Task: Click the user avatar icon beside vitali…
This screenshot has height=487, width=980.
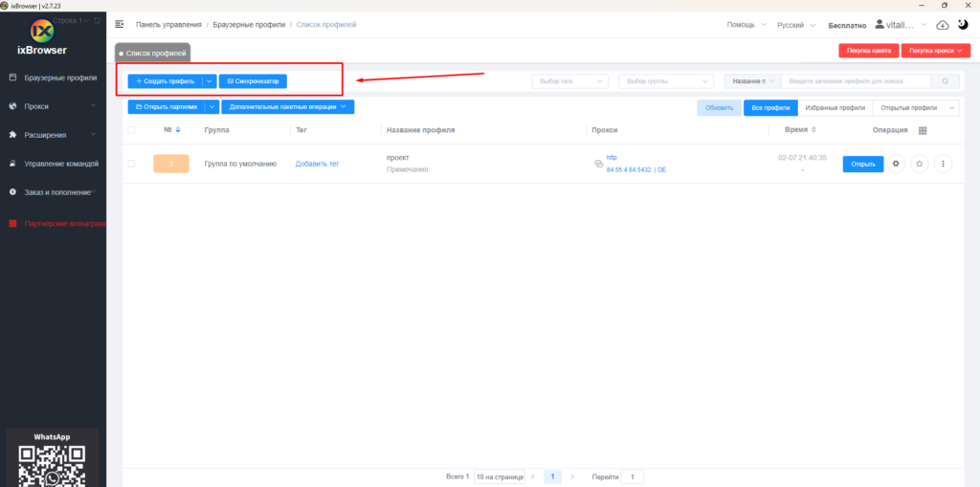Action: point(880,24)
